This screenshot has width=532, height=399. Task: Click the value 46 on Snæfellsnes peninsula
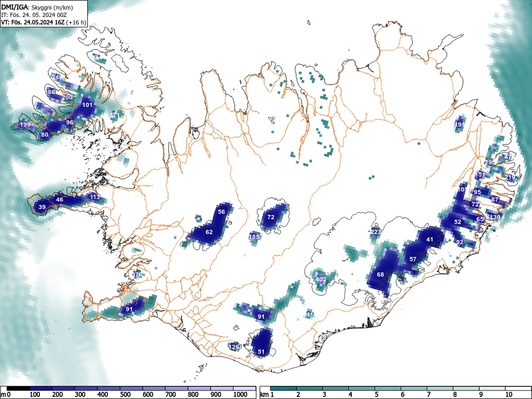coord(60,199)
